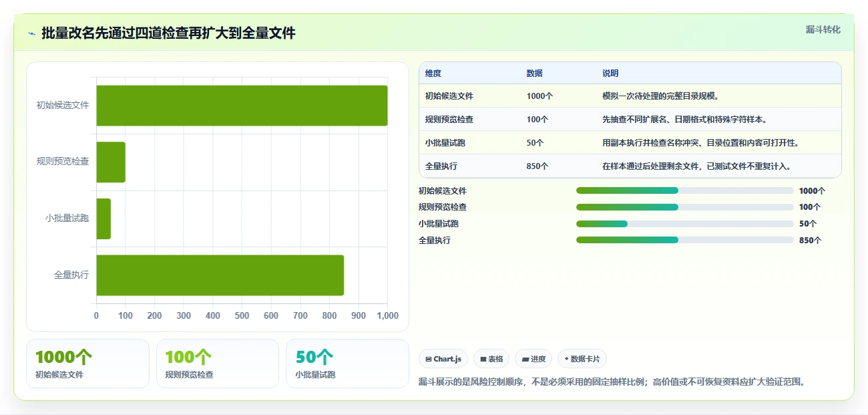Screen dimensions: 868x415
Task: Click the title 批量改名先通过四道检查再扩大到全量文件
Action: 168,33
